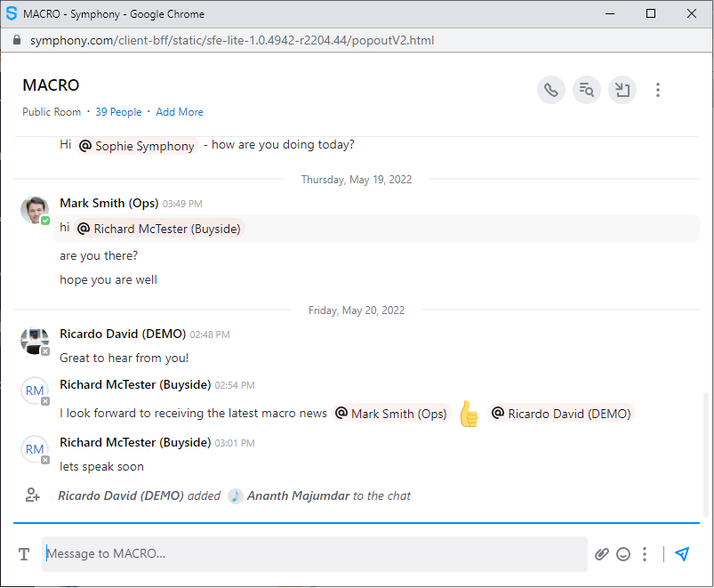Send the message with paper plane icon
Image resolution: width=714 pixels, height=588 pixels.
(682, 554)
